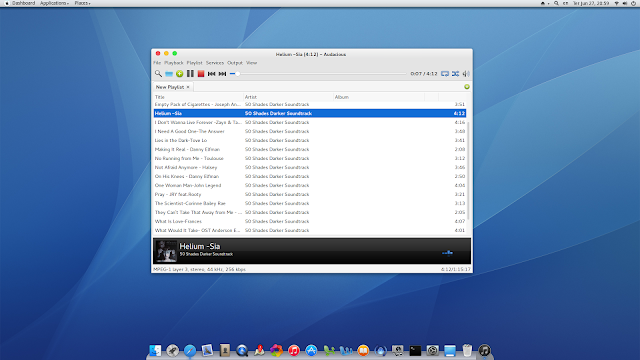Open Dashboard from the top bar
Image resolution: width=640 pixels, height=360 pixels.
[23, 3]
